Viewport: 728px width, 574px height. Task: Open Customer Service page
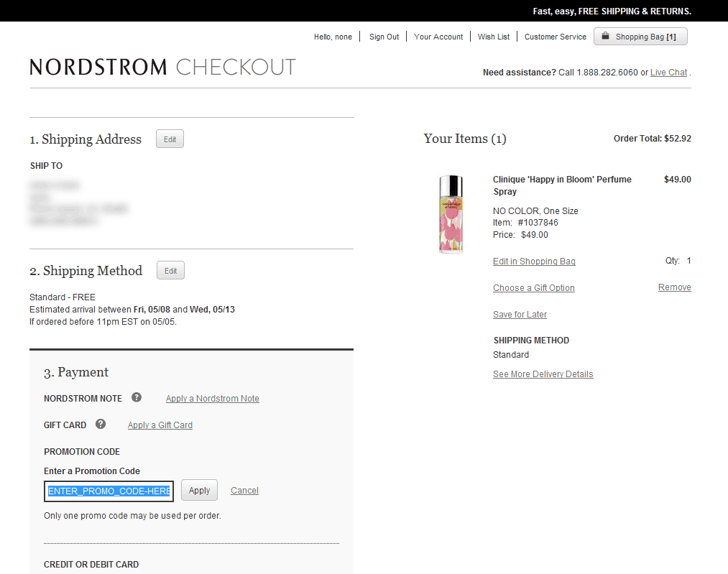556,37
